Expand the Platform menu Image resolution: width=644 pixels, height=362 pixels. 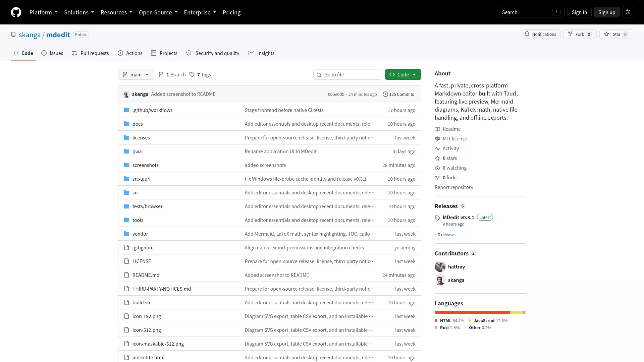[43, 12]
